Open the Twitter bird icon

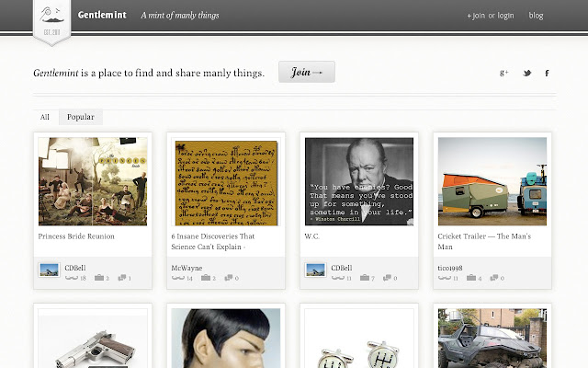pyautogui.click(x=527, y=73)
